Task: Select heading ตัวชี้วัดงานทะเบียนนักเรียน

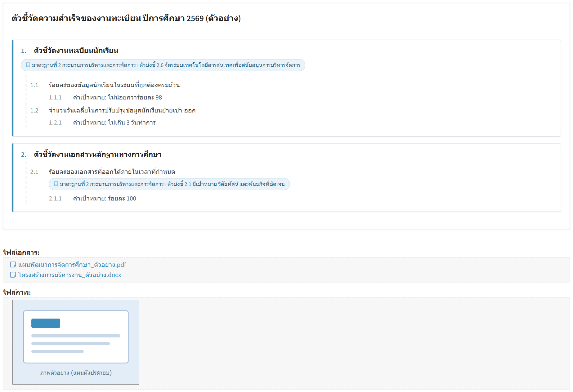Action: (76, 51)
